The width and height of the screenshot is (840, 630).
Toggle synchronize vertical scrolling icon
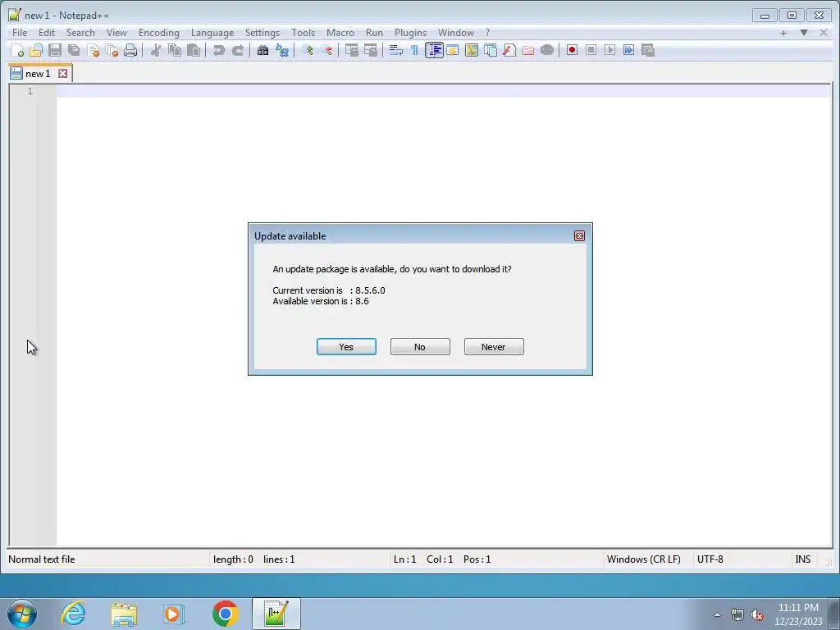[x=351, y=50]
